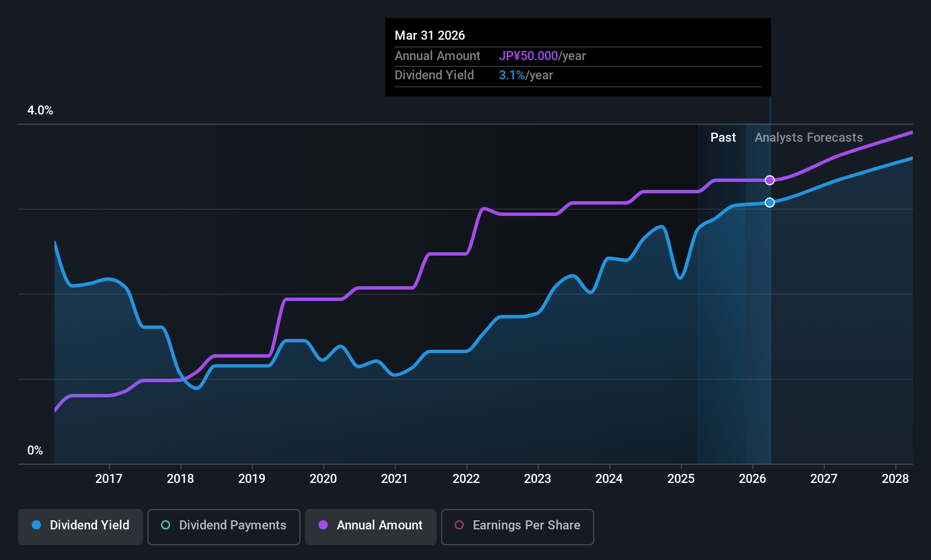Click the blue Dividend Yield legend dot
Screen dimensions: 931x560
click(x=36, y=525)
